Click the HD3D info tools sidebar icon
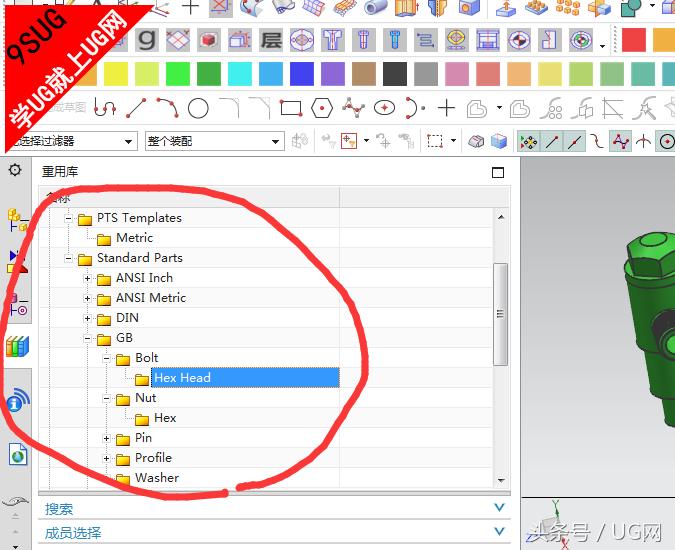This screenshot has height=550, width=675. coord(17,402)
